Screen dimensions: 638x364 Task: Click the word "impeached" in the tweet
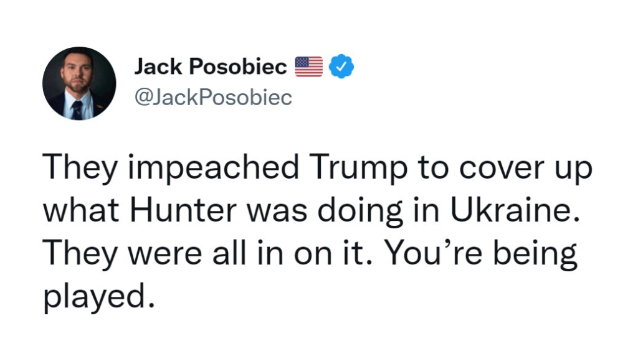pos(202,169)
